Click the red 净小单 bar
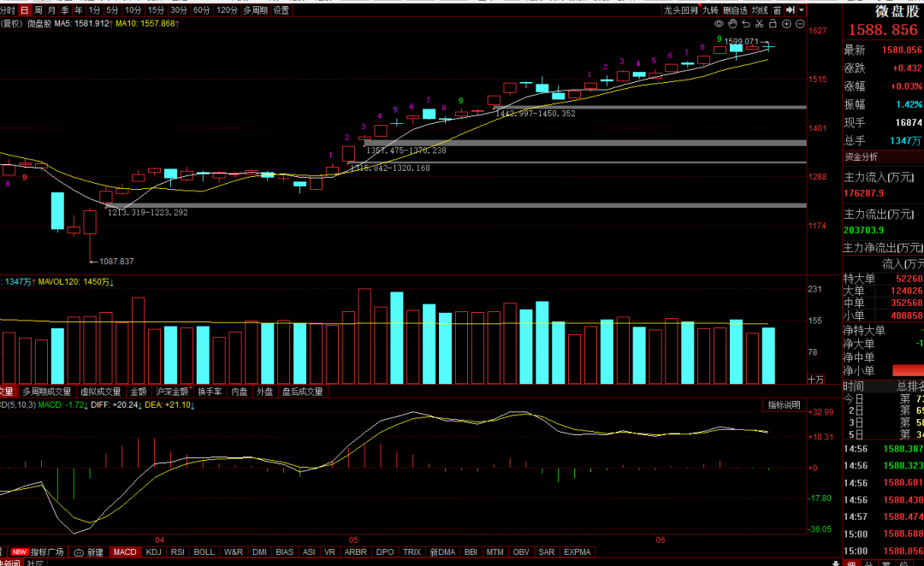Image resolution: width=924 pixels, height=566 pixels. click(908, 370)
